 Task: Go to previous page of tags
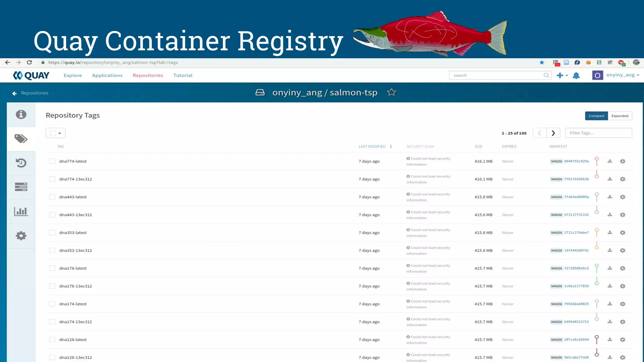pyautogui.click(x=540, y=133)
